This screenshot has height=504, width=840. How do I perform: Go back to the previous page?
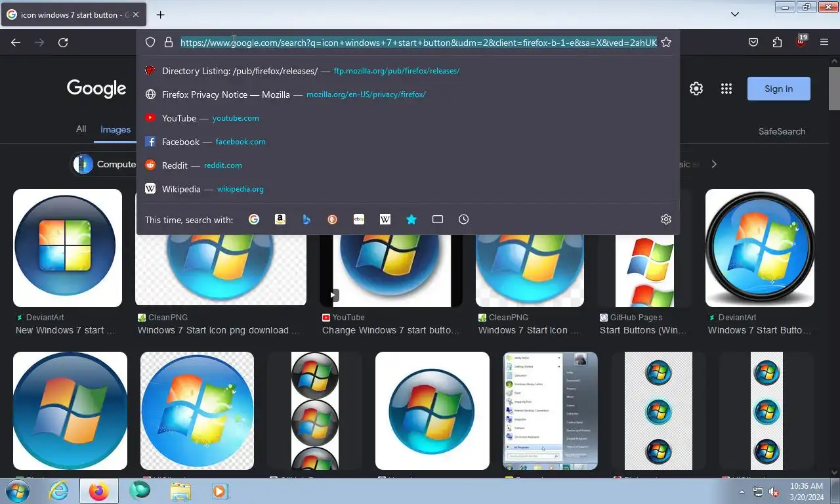pos(16,42)
